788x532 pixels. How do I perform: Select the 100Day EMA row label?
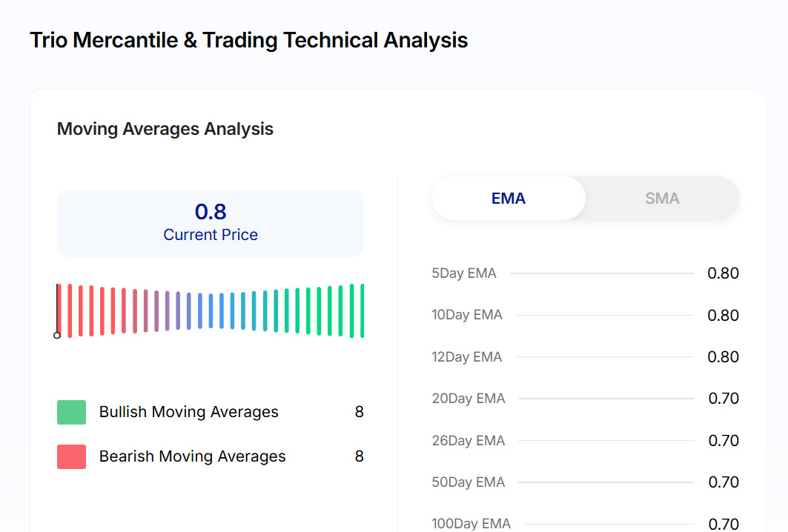coord(471,524)
